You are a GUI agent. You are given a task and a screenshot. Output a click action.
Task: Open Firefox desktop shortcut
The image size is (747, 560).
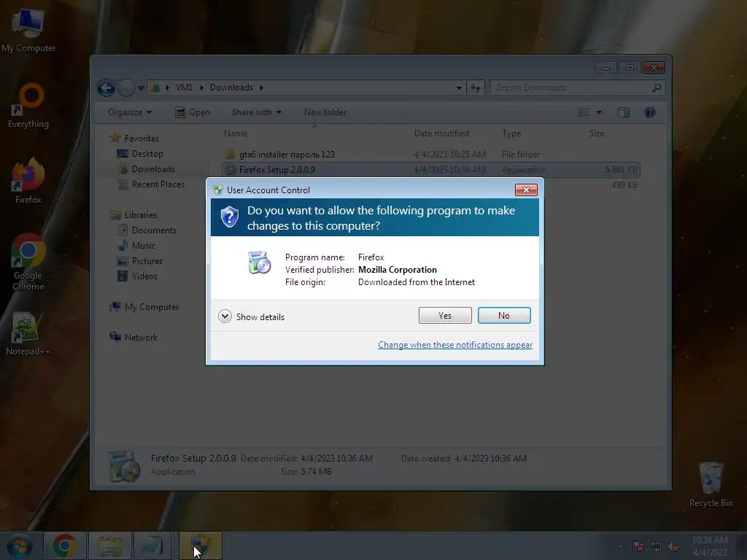click(x=28, y=181)
